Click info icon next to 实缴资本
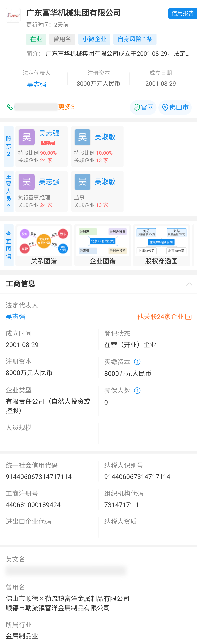197x644 pixels. (x=137, y=362)
